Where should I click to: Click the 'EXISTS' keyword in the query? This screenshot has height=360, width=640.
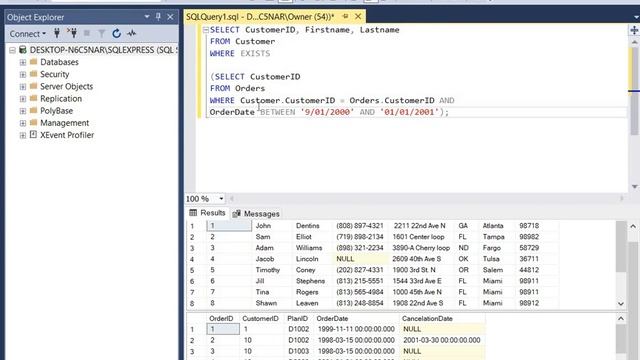point(255,53)
